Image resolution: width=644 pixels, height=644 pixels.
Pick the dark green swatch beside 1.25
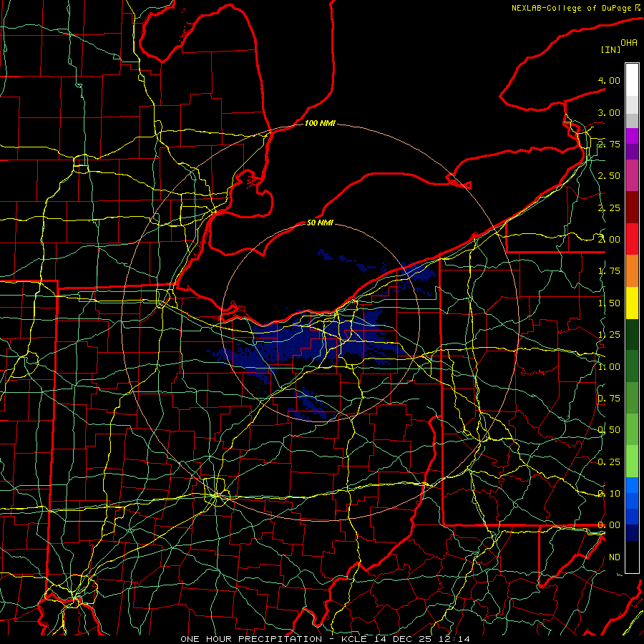632,334
